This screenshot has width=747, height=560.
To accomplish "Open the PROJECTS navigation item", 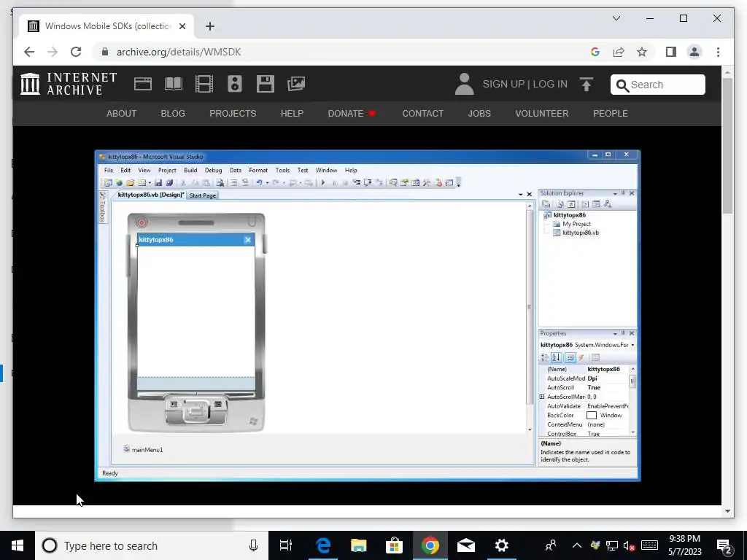I will tap(233, 113).
